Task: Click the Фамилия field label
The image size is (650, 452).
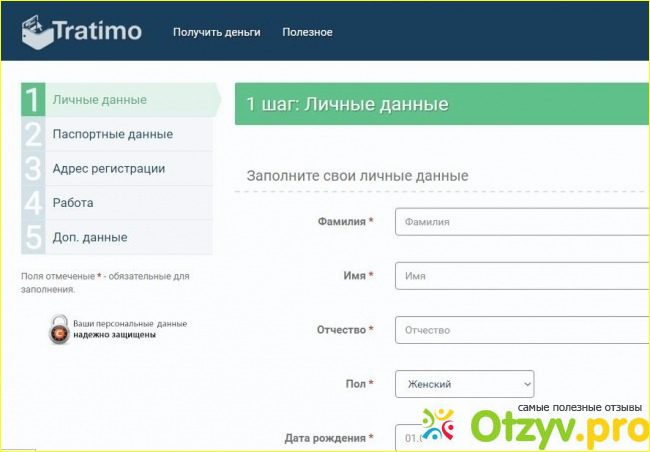Action: coord(341,221)
